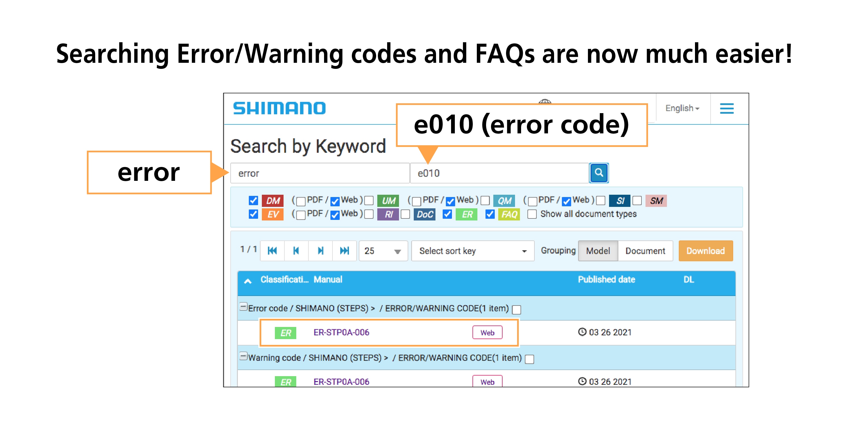The height and width of the screenshot is (434, 868).
Task: Uncheck the FAQ checkbox
Action: [490, 214]
